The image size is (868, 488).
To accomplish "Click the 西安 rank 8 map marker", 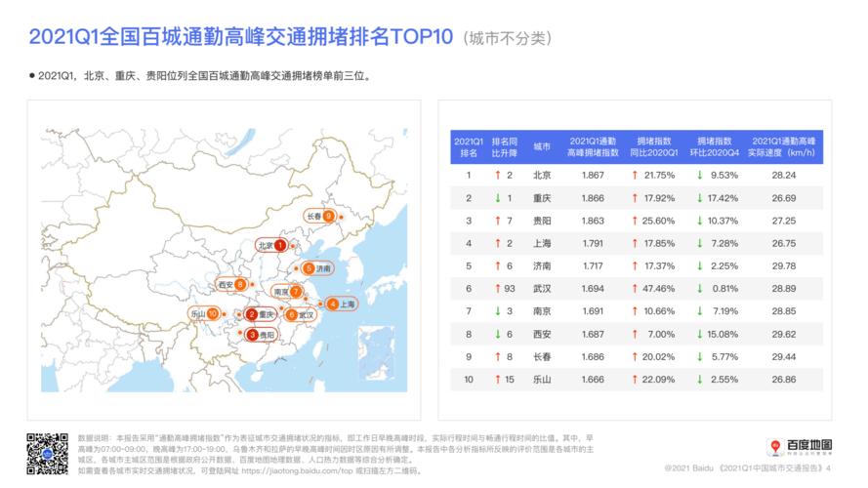I will click(x=231, y=284).
